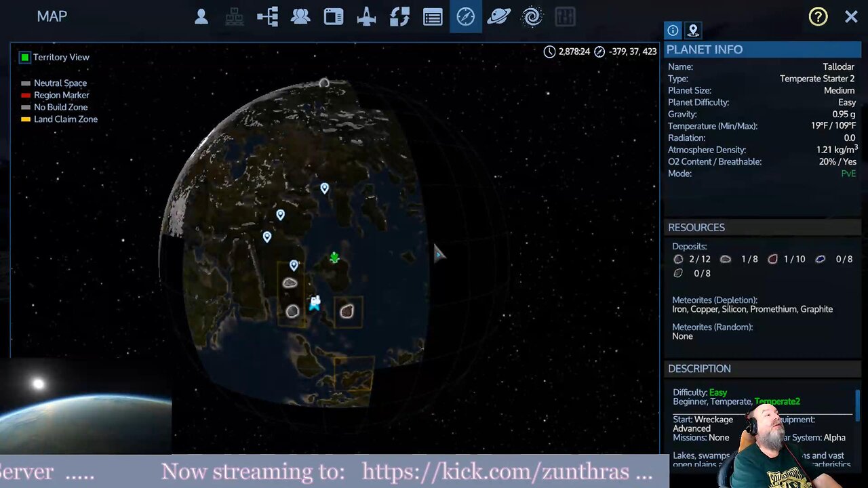Click the green PvE mode value

(x=848, y=174)
